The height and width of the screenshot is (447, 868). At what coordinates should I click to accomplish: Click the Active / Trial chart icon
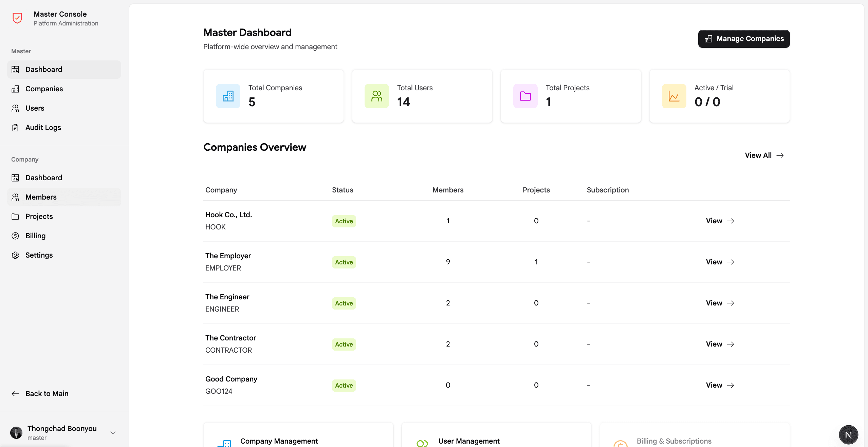[x=674, y=96]
